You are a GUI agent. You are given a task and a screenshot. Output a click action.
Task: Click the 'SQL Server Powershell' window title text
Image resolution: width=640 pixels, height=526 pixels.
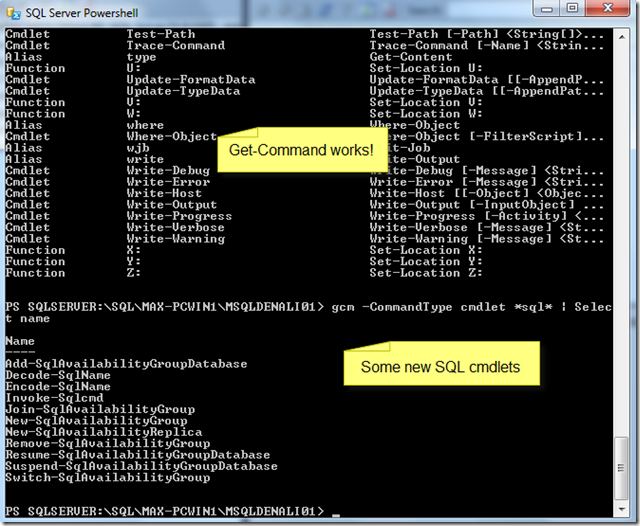point(82,13)
